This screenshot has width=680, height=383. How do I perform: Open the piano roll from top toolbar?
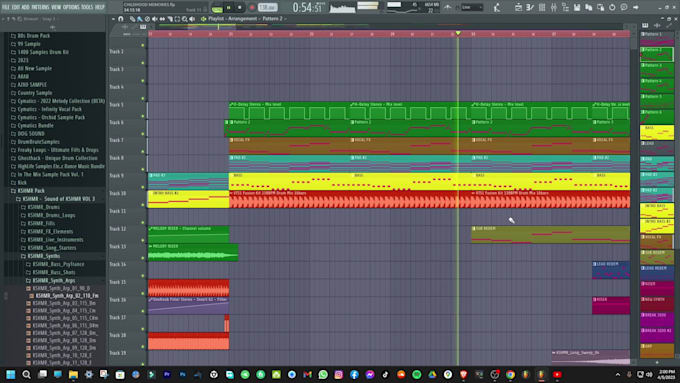coord(530,7)
